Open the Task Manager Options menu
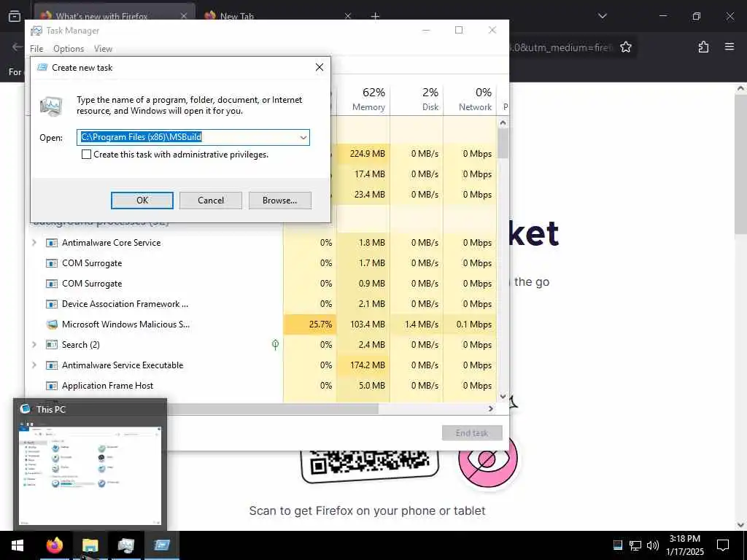The image size is (747, 560). point(69,49)
